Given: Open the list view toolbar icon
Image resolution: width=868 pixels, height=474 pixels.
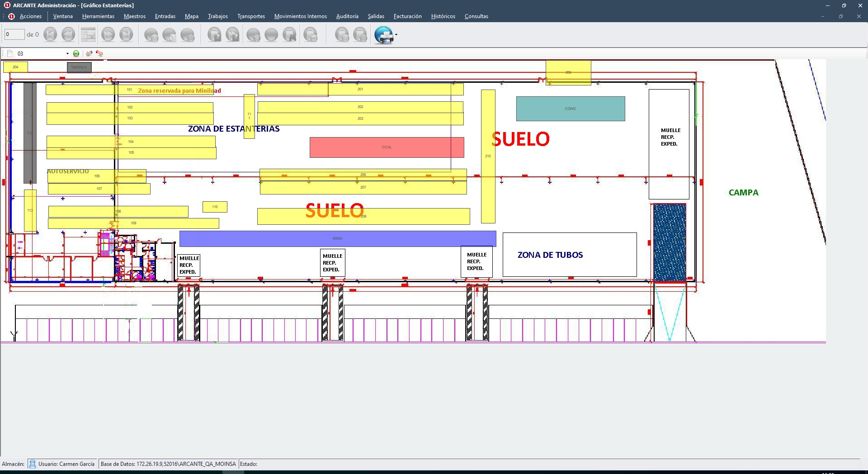Looking at the screenshot, I should pos(88,34).
